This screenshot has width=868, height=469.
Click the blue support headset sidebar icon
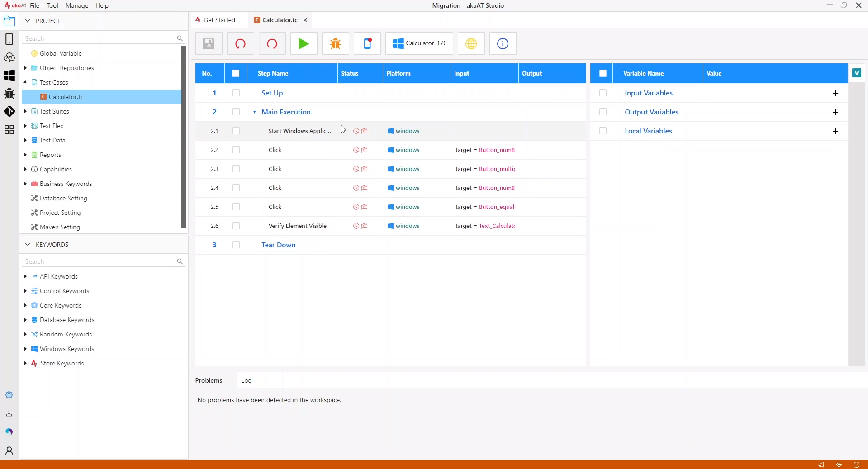pyautogui.click(x=9, y=432)
